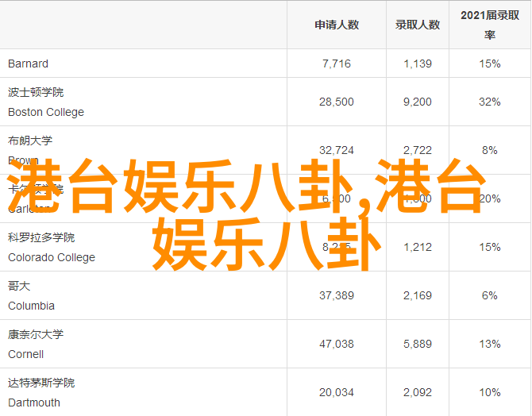This screenshot has height=416, width=532.
Task: Click the 6% admission rate
Action: pyautogui.click(x=490, y=296)
